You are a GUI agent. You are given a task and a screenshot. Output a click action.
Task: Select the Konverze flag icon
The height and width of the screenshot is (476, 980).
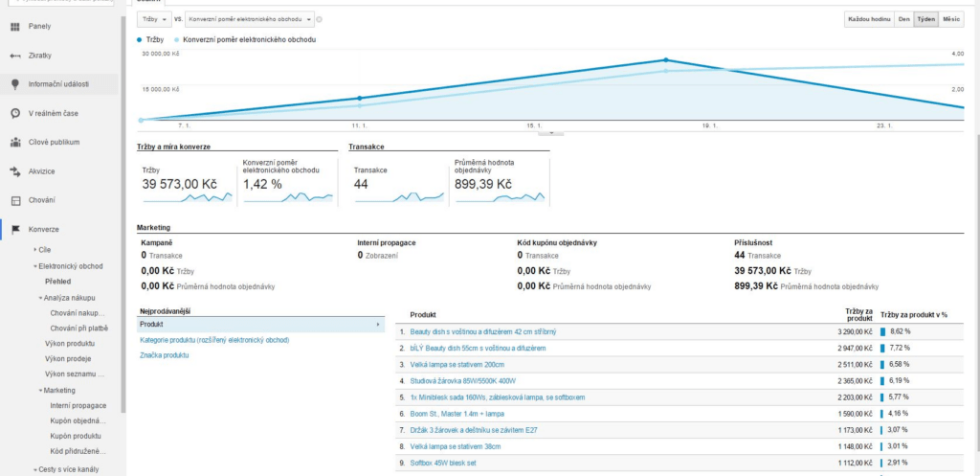(x=15, y=230)
